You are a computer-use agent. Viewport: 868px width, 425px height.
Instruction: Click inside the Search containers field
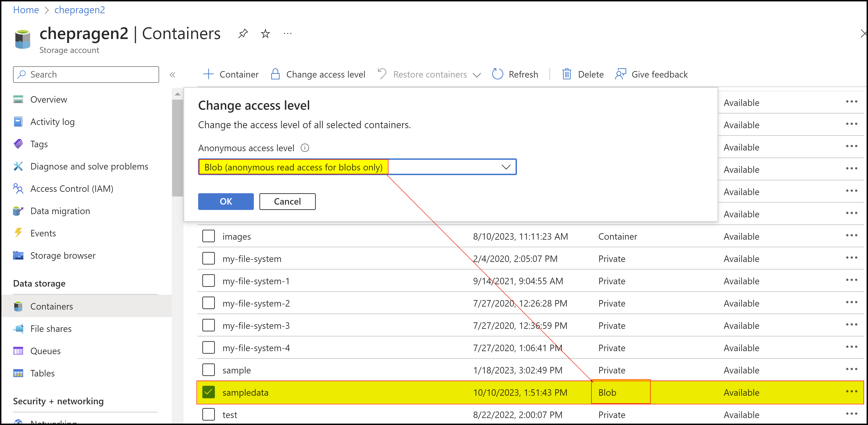[86, 74]
